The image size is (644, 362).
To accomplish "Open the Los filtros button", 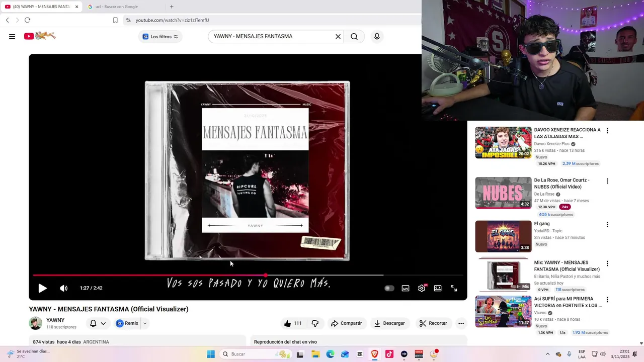I will point(160,36).
